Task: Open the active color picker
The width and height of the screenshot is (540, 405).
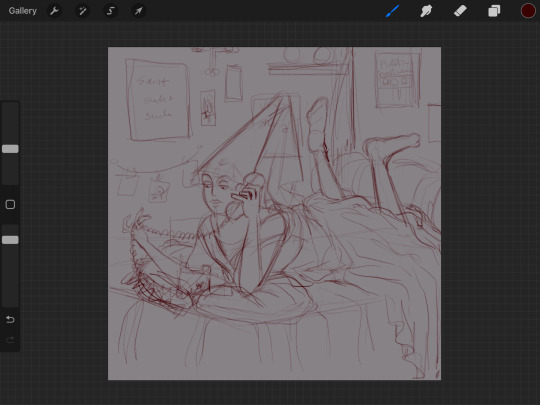Action: tap(528, 11)
